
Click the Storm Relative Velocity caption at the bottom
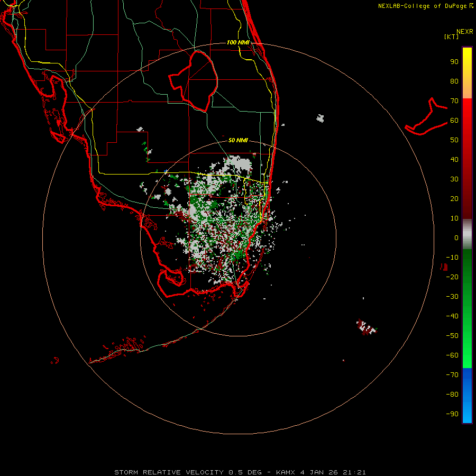[240, 472]
